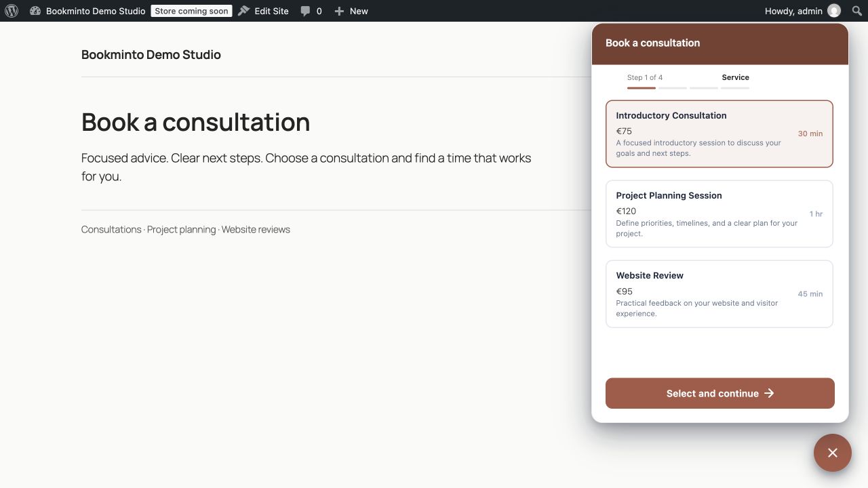868x488 pixels.
Task: Open the Bookminto Demo Studio site title link
Action: [x=151, y=55]
